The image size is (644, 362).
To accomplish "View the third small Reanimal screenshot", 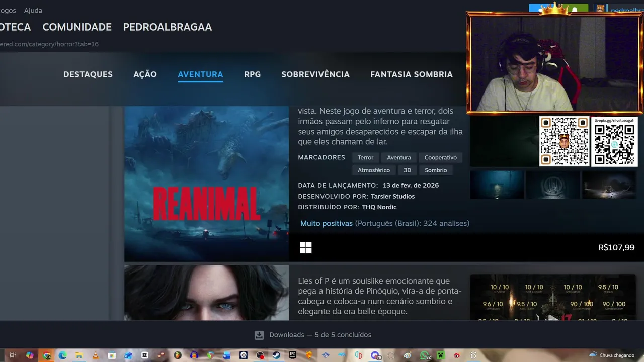I will (609, 185).
